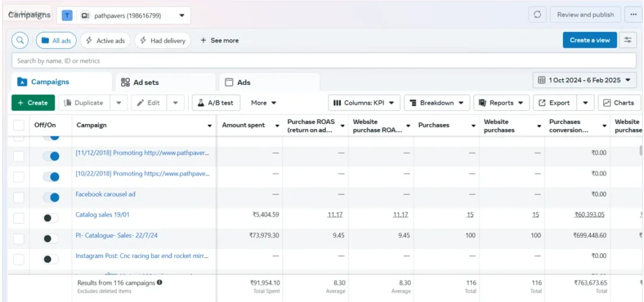Click the refresh icon near Review and publish

(537, 15)
